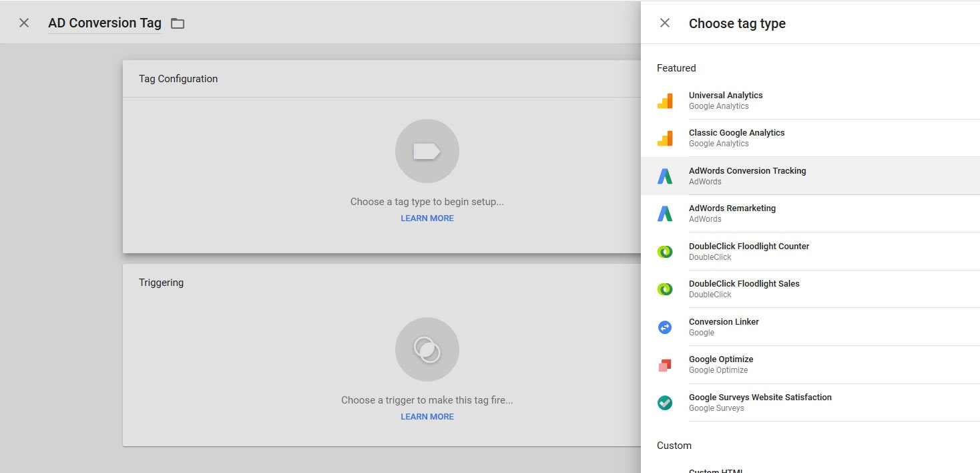Click the tag placeholder icon in Tag Configuration
The image size is (980, 473).
(427, 151)
